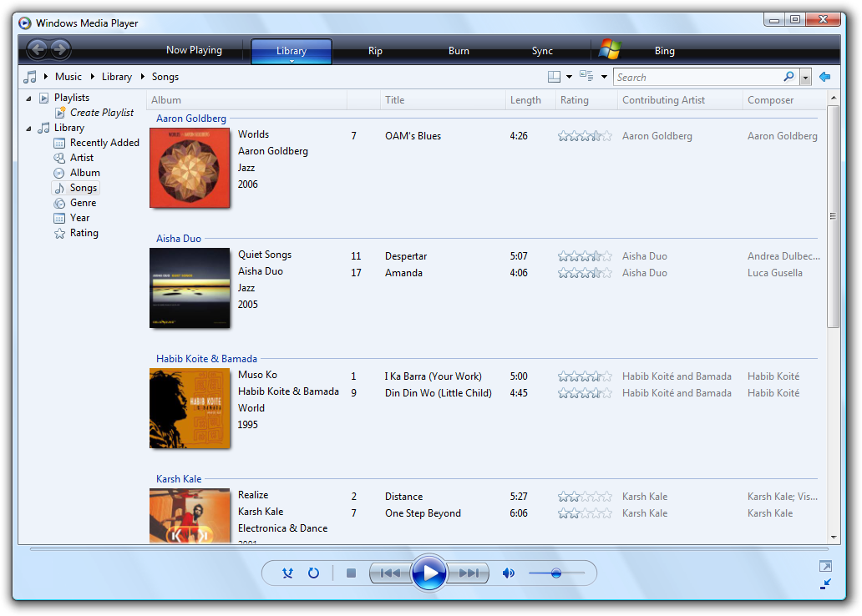Switch to the Library tab
Image resolution: width=862 pixels, height=616 pixels.
[x=292, y=51]
